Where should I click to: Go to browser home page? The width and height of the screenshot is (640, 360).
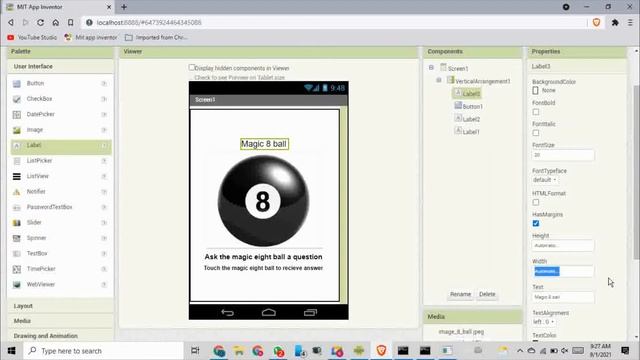pyautogui.click(x=56, y=22)
